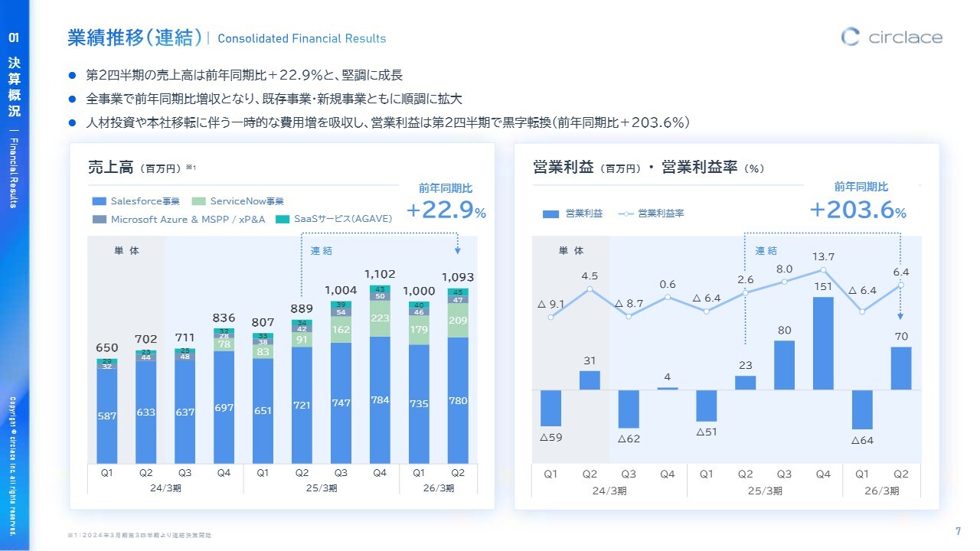
Task: Click the 209 ServiceNow bar segment
Action: (458, 321)
